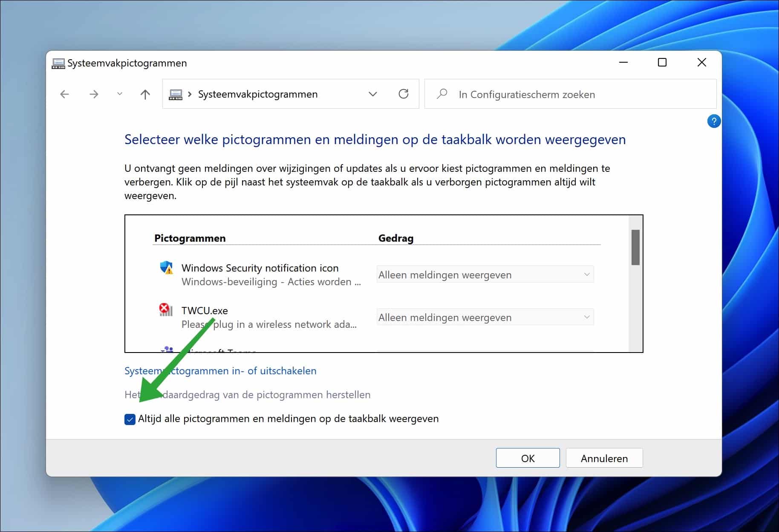Confirm settings with the OK button
This screenshot has height=532, width=779.
pyautogui.click(x=528, y=458)
